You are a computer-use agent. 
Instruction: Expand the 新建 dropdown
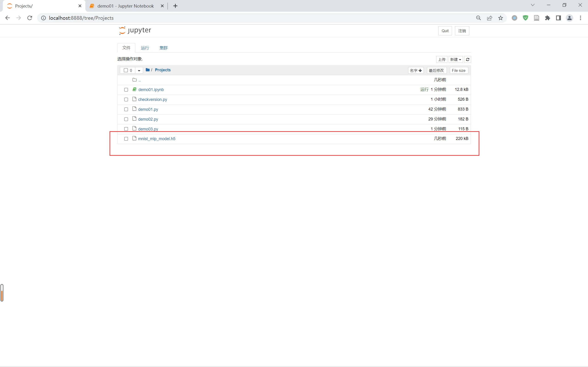[x=455, y=59]
